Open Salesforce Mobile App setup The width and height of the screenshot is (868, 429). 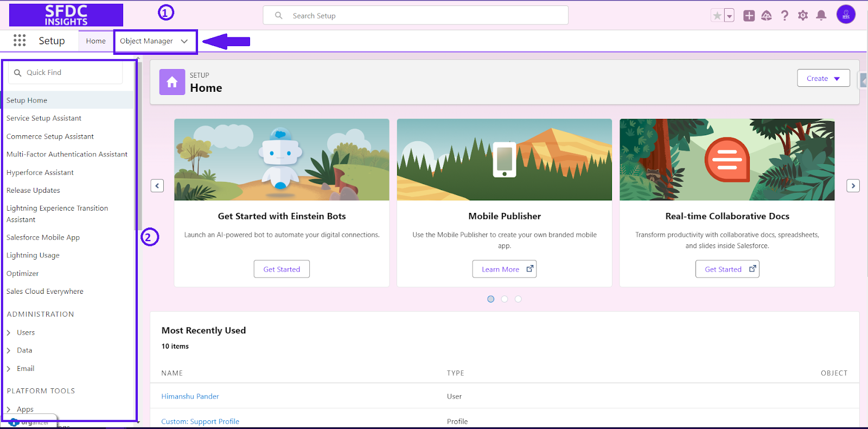(43, 237)
